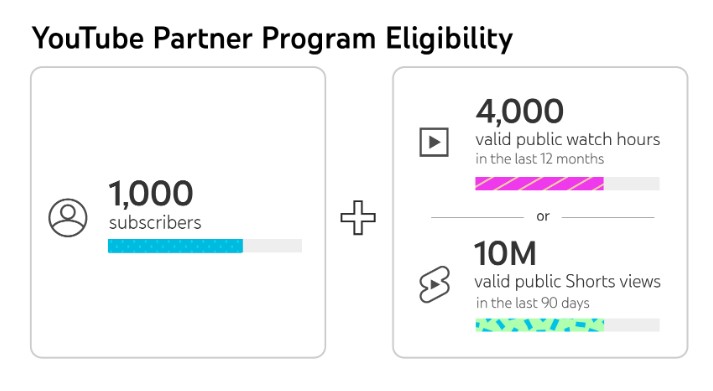The height and width of the screenshot is (391, 713).
Task: Click the 4,000 watch hours number
Action: click(x=520, y=111)
